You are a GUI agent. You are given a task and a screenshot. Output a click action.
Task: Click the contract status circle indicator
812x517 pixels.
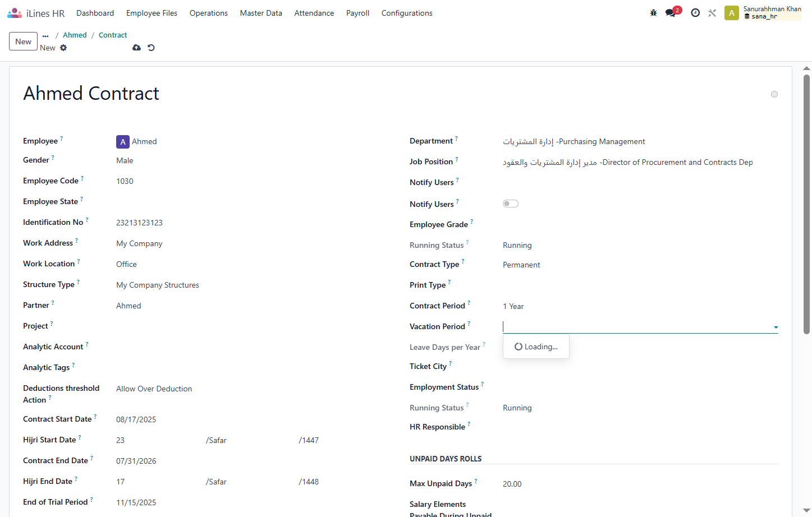click(x=774, y=94)
